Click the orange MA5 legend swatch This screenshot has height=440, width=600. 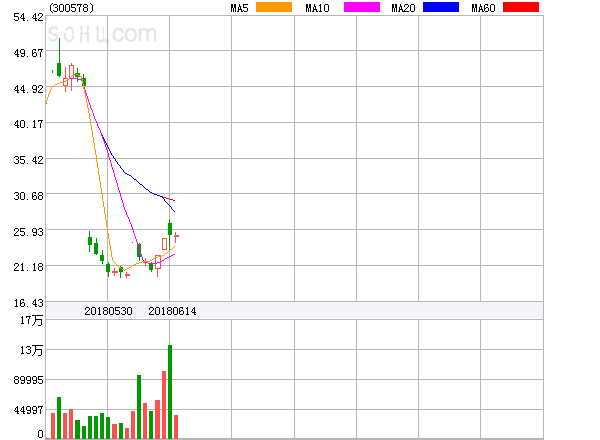[274, 7]
